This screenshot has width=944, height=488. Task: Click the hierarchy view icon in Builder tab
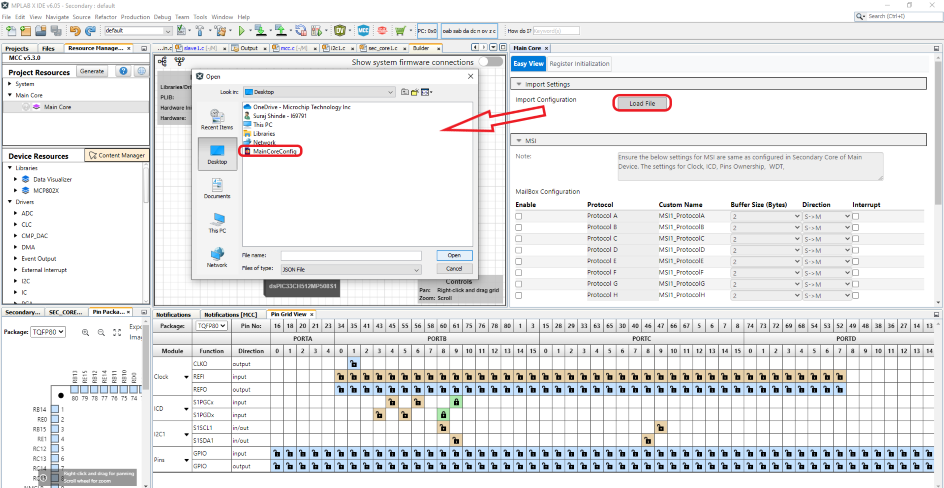(x=179, y=61)
